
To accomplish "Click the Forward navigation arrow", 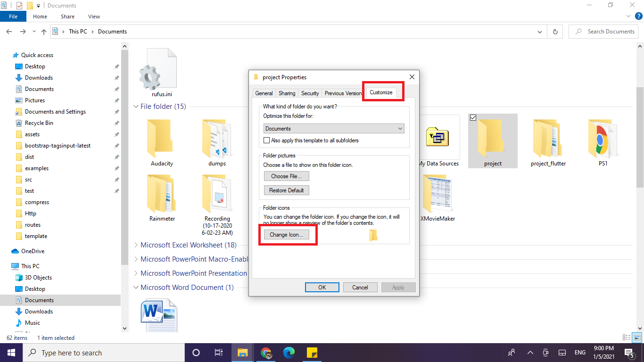I will click(x=23, y=32).
